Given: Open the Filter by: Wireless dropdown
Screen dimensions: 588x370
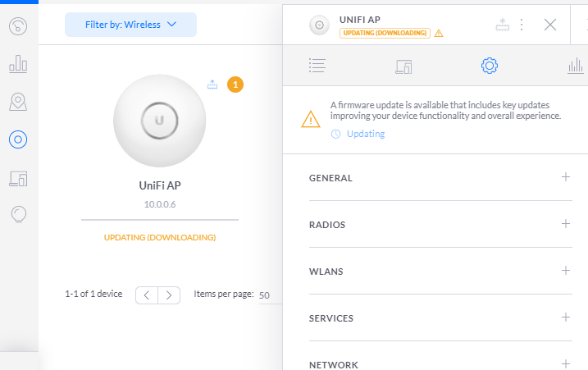Looking at the screenshot, I should tap(130, 25).
